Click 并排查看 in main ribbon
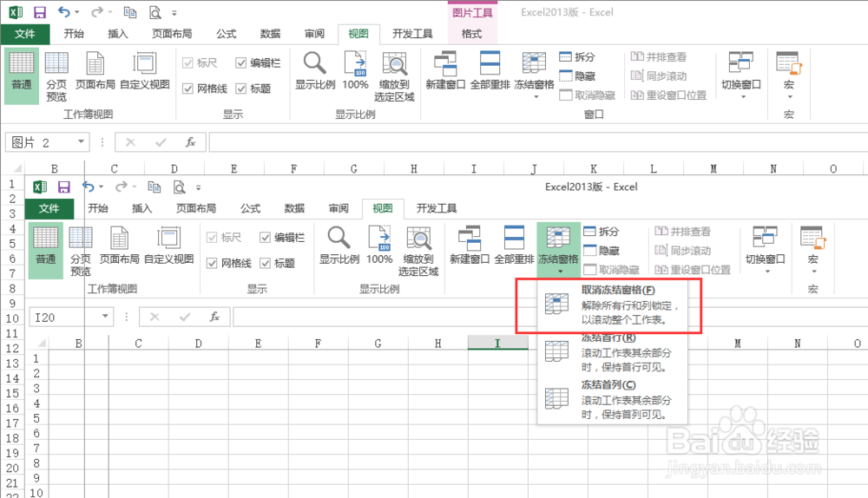Viewport: 868px width, 498px height. tap(659, 56)
